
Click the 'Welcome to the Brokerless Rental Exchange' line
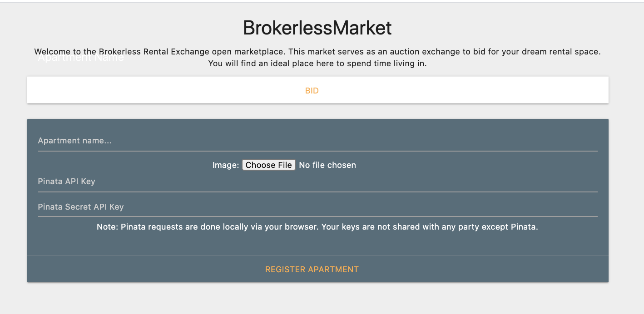click(317, 52)
